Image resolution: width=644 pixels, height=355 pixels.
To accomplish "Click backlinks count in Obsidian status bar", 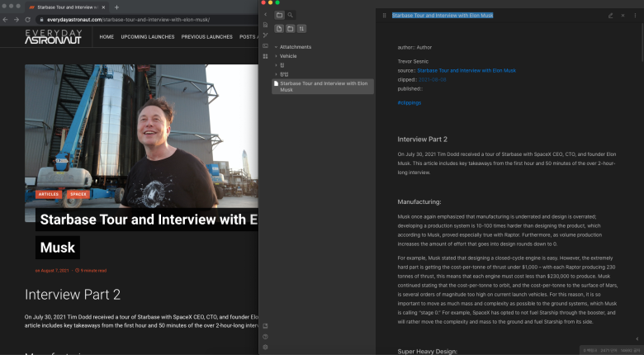I will coord(590,351).
